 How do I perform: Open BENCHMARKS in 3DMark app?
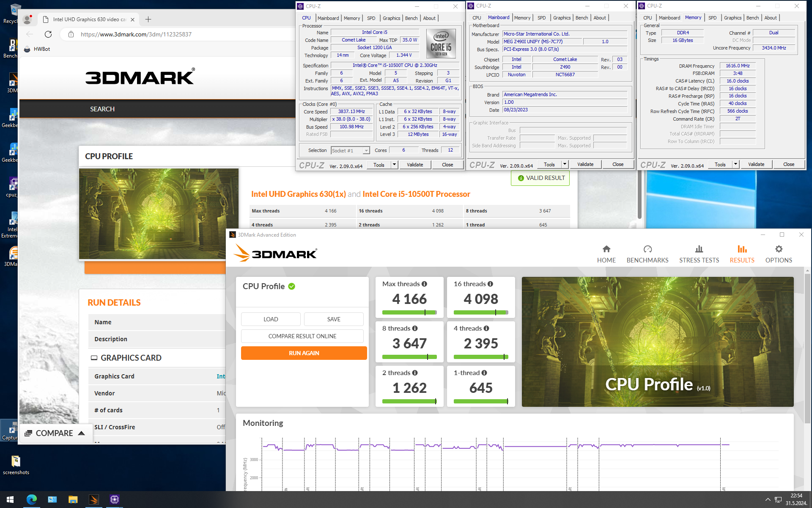(647, 254)
